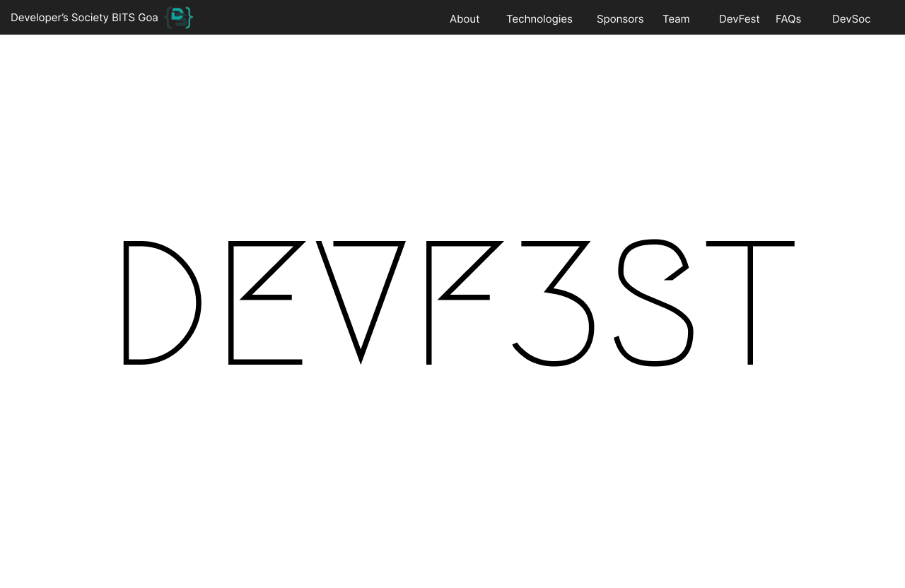Open the About section link

[465, 19]
